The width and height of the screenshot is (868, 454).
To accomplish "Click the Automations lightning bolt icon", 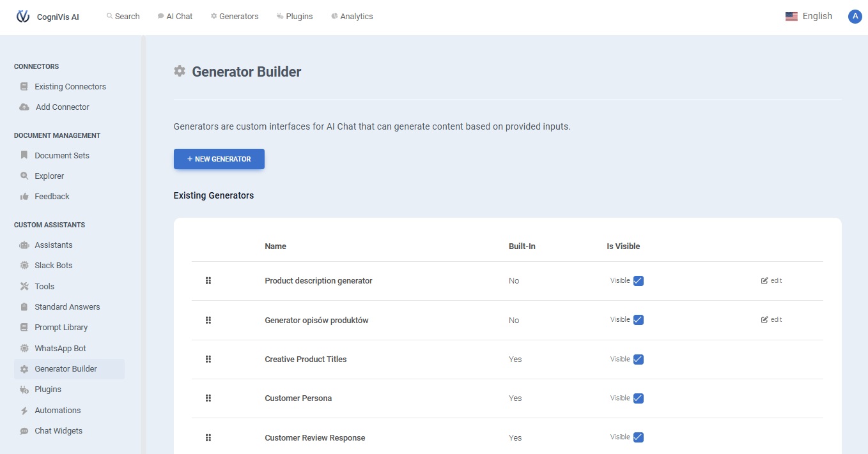I will click(x=24, y=411).
